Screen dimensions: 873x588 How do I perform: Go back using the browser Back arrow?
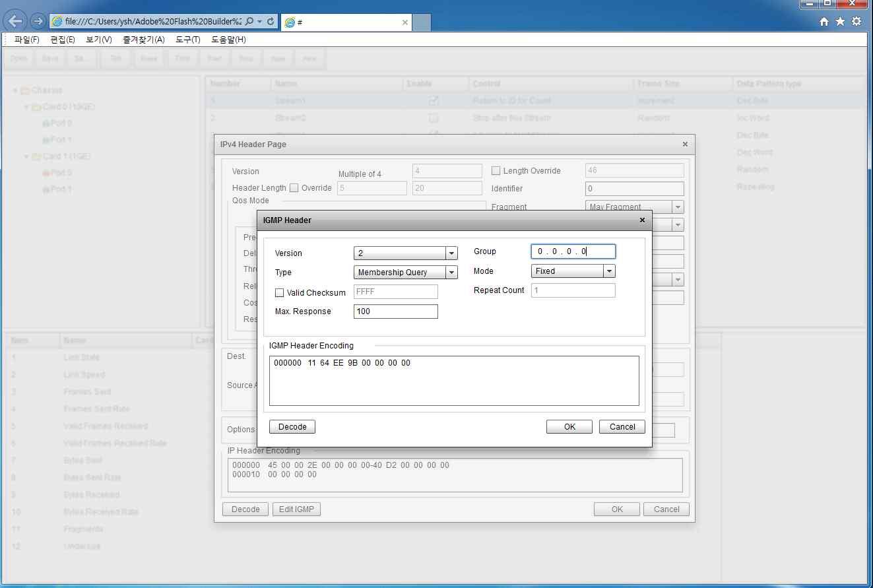coord(15,21)
